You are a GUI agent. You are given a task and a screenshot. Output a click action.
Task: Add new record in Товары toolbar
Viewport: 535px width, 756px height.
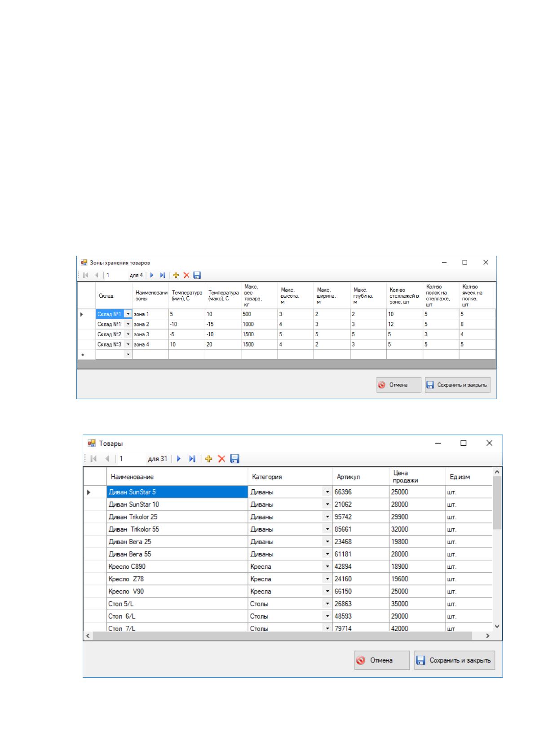click(208, 459)
